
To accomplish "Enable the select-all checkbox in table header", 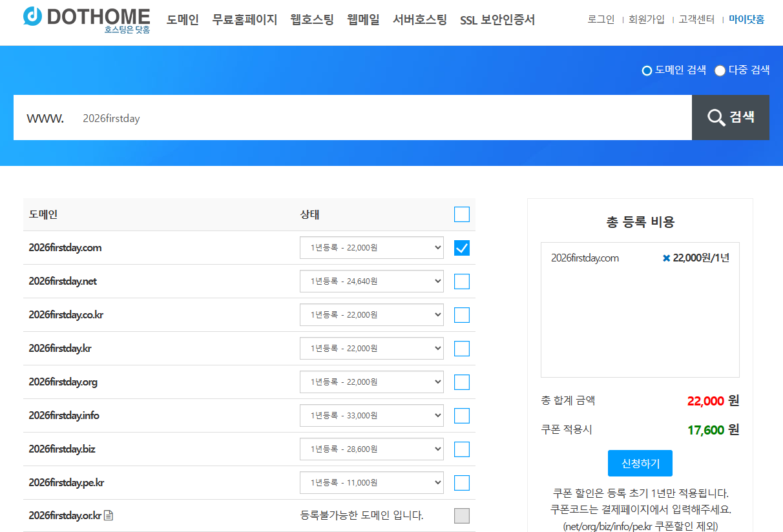I will click(x=461, y=214).
